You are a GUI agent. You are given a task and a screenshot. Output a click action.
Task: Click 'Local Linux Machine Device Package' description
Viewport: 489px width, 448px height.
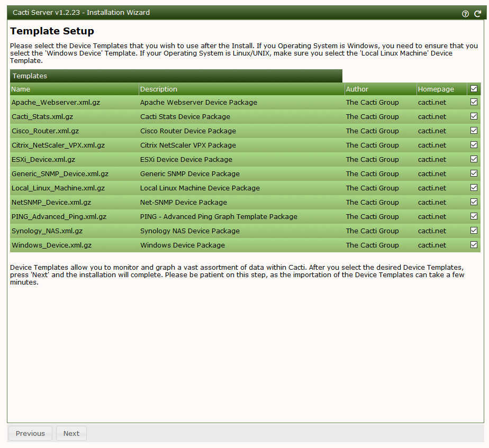[x=200, y=188]
